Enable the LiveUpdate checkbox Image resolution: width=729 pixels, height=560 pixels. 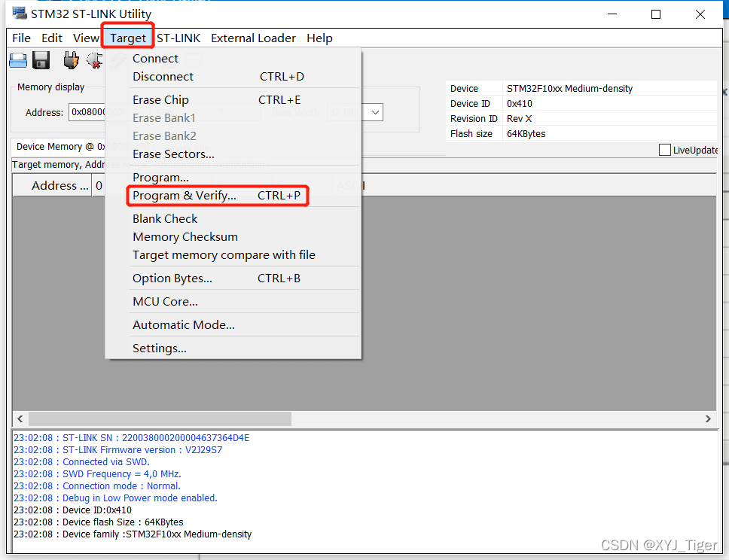[x=665, y=150]
